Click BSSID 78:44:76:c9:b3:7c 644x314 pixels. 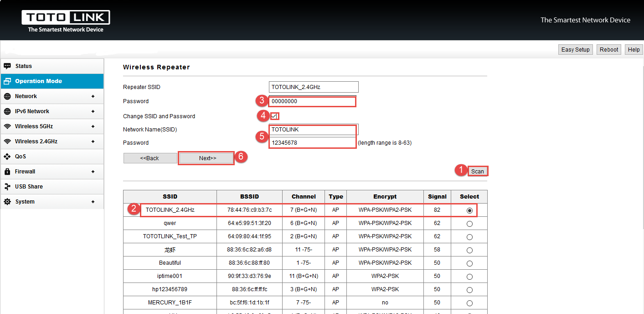coord(250,210)
